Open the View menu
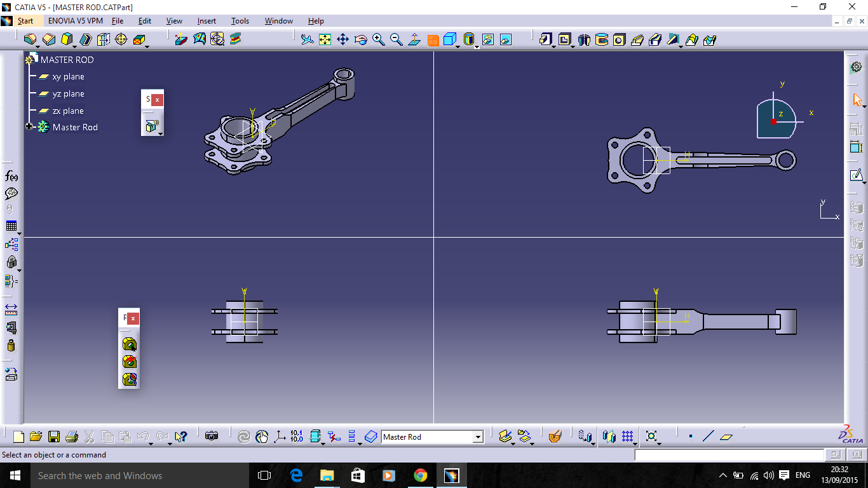 pyautogui.click(x=174, y=21)
